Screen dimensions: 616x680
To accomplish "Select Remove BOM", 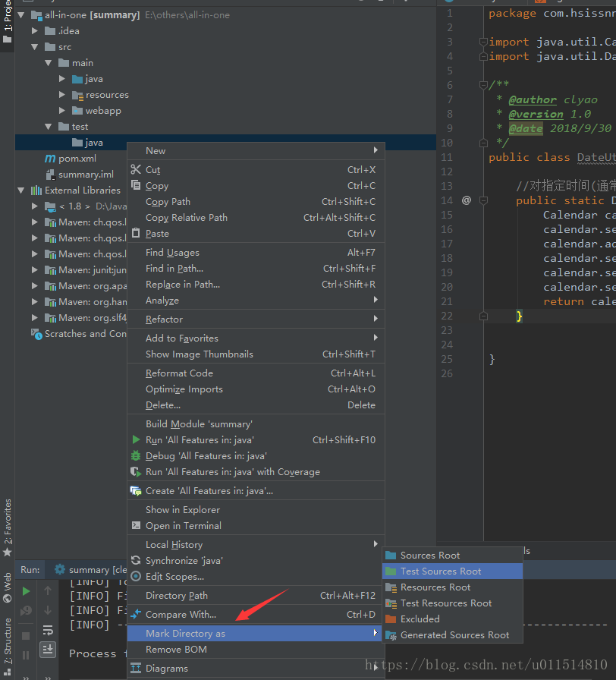I will click(256, 649).
